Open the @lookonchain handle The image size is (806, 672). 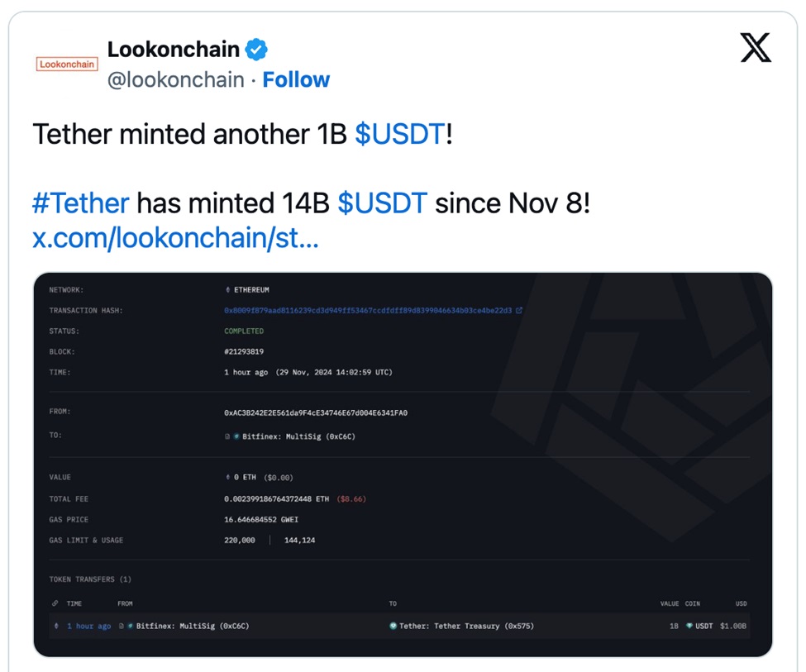click(x=176, y=80)
